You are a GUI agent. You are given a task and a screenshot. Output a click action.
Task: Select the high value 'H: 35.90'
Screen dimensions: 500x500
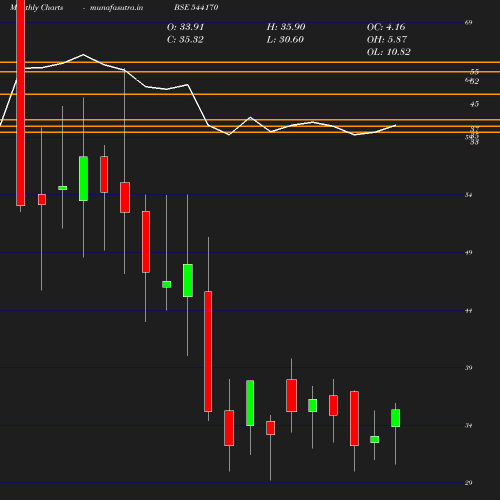click(x=286, y=27)
